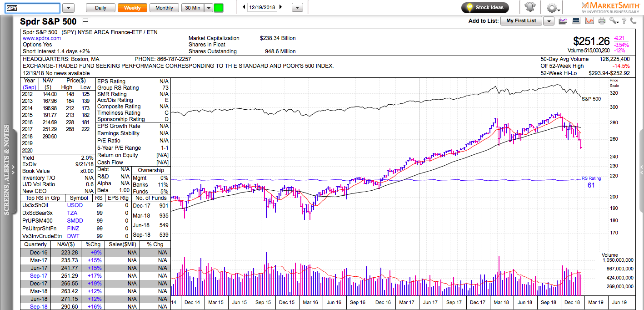Viewport: 644px width, 310px height.
Task: Select the 30 Min intraday timeframe
Action: coord(192,8)
